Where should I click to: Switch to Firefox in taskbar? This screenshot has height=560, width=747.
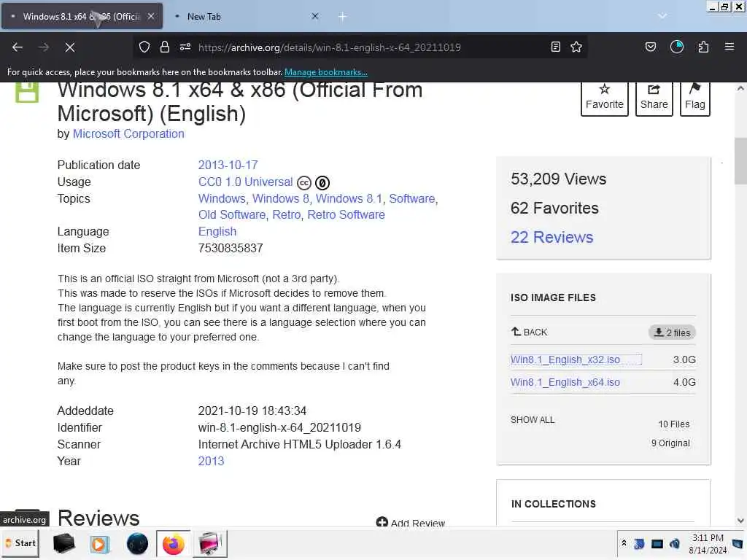[x=174, y=543]
